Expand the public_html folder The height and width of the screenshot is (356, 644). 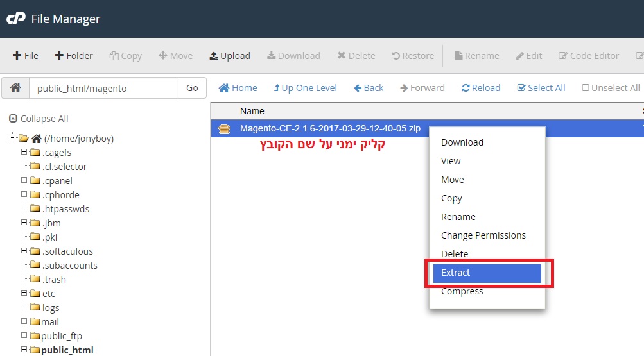(x=24, y=350)
